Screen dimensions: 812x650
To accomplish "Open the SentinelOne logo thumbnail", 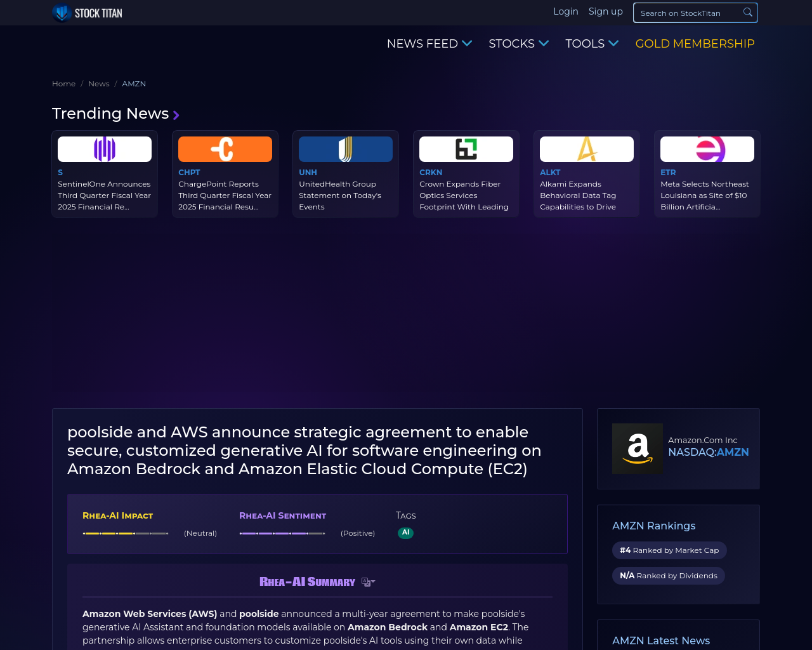I will [105, 149].
